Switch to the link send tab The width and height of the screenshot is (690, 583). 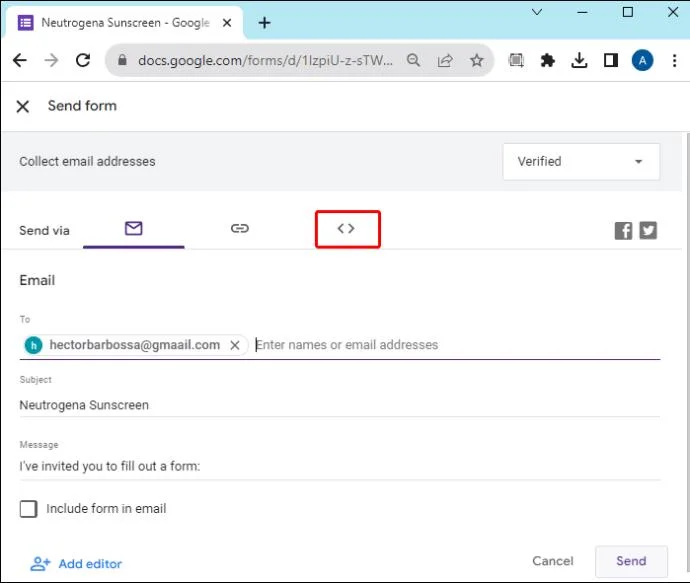tap(240, 228)
